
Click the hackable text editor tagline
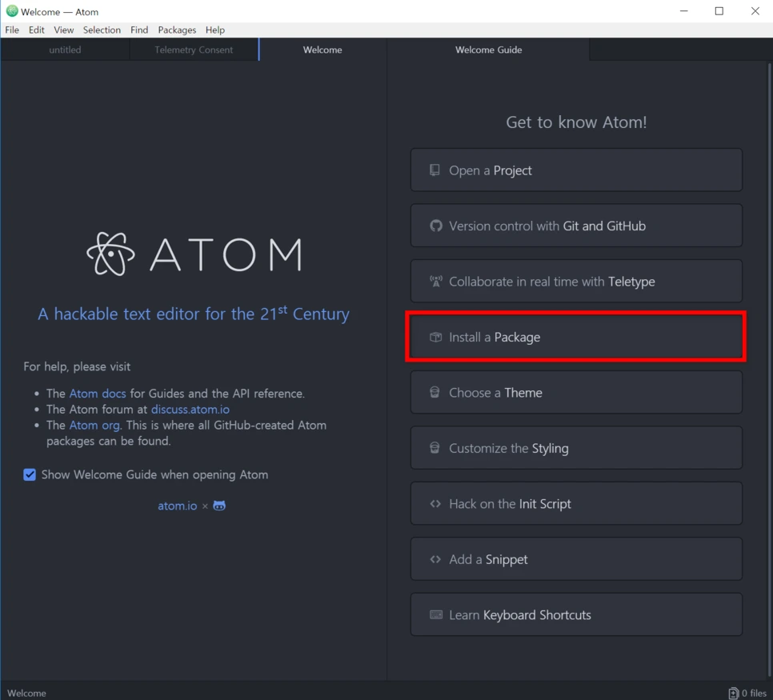(x=194, y=314)
